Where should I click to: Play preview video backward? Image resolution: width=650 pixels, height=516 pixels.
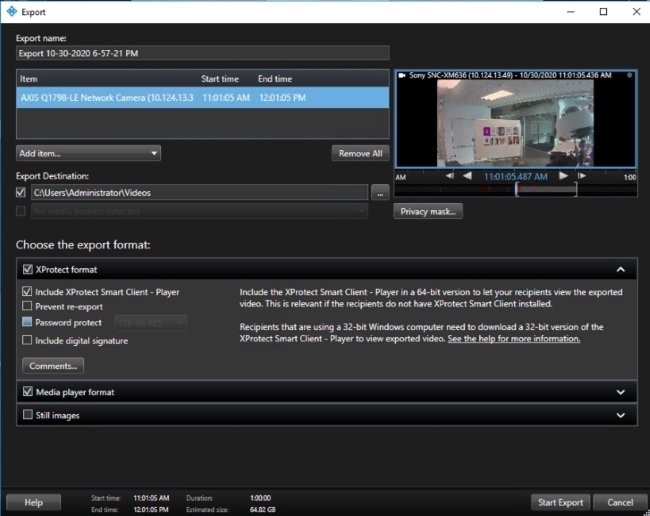(x=466, y=176)
